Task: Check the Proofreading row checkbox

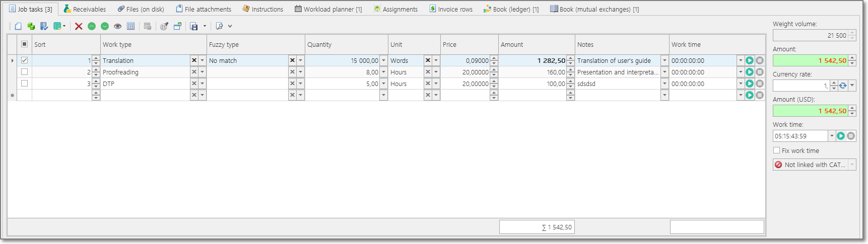Action: click(x=24, y=72)
